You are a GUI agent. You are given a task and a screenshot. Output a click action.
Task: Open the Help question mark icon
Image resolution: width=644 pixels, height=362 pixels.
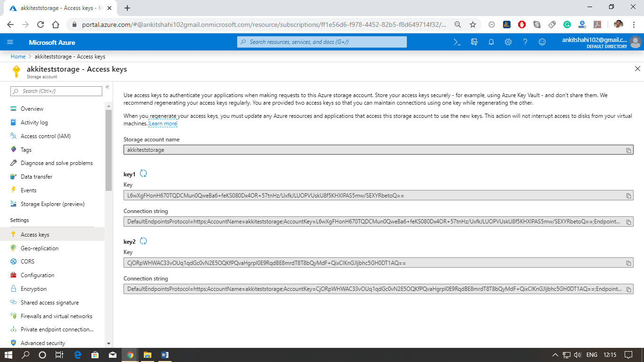click(x=525, y=42)
